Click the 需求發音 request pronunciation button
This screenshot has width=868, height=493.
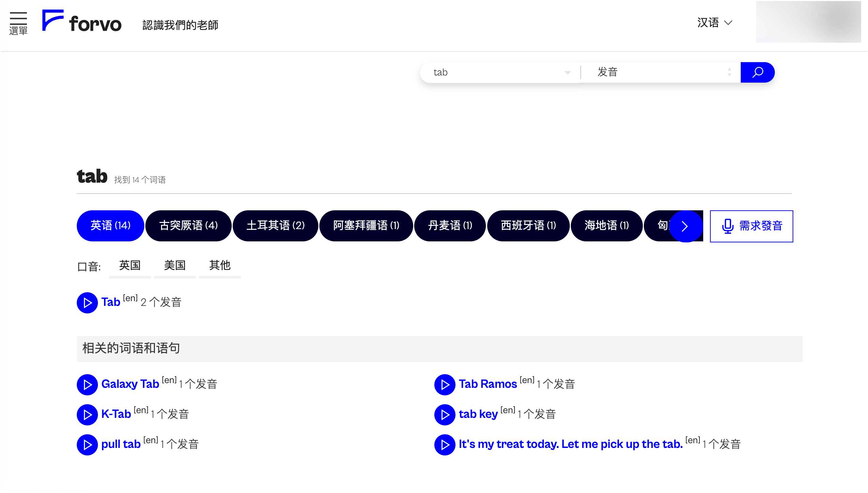click(x=751, y=226)
